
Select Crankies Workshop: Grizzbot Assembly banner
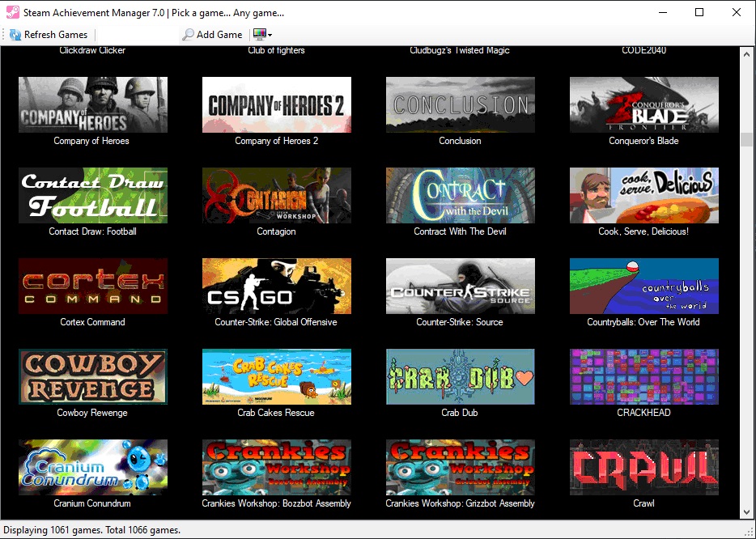461,467
